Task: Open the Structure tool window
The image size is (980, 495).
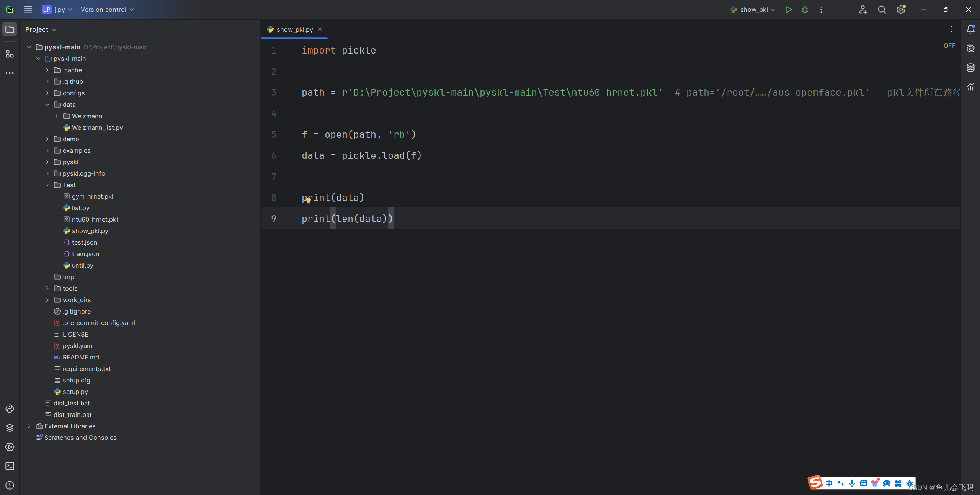Action: [x=10, y=54]
